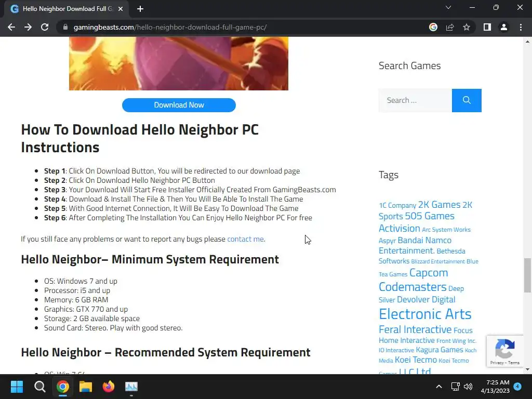Image resolution: width=532 pixels, height=399 pixels.
Task: Open the Electronic Arts tag
Action: click(x=425, y=314)
